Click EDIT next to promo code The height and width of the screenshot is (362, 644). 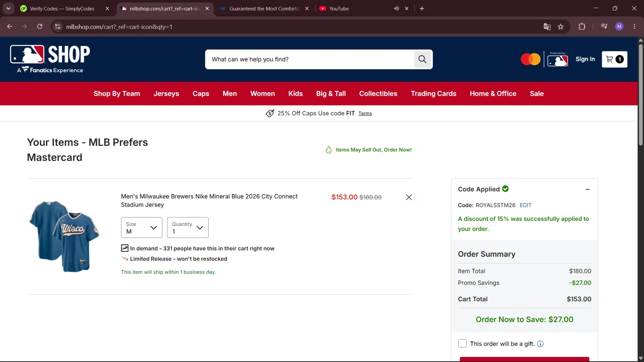[x=526, y=205]
